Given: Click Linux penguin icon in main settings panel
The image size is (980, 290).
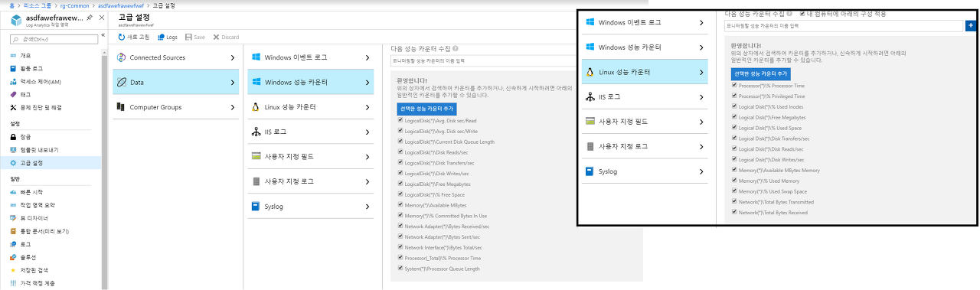Looking at the screenshot, I should 256,107.
